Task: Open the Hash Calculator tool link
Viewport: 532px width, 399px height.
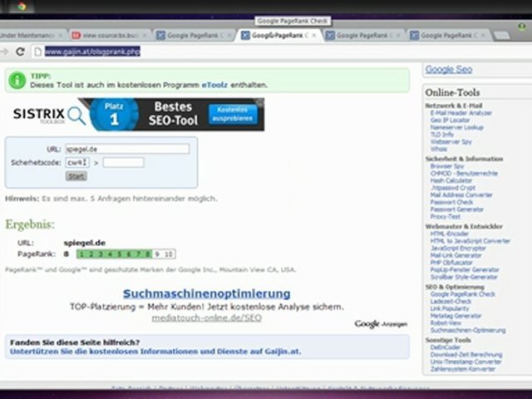Action: [x=451, y=180]
